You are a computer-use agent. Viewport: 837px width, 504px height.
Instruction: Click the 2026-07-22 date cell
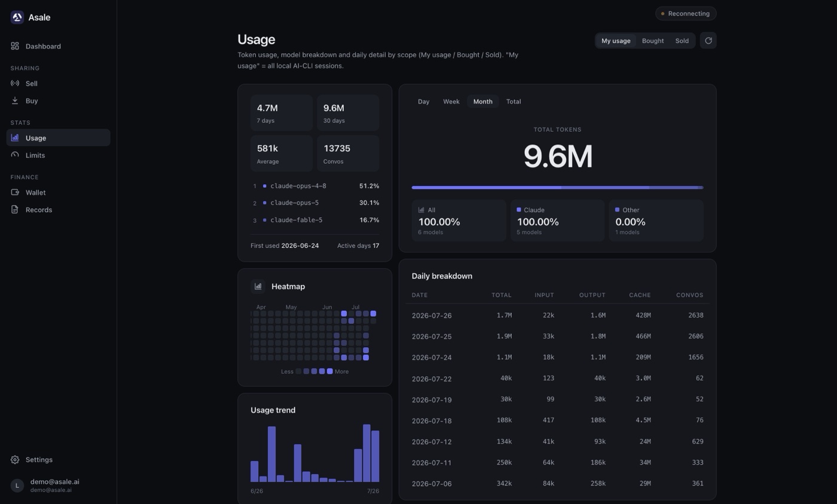click(x=432, y=378)
